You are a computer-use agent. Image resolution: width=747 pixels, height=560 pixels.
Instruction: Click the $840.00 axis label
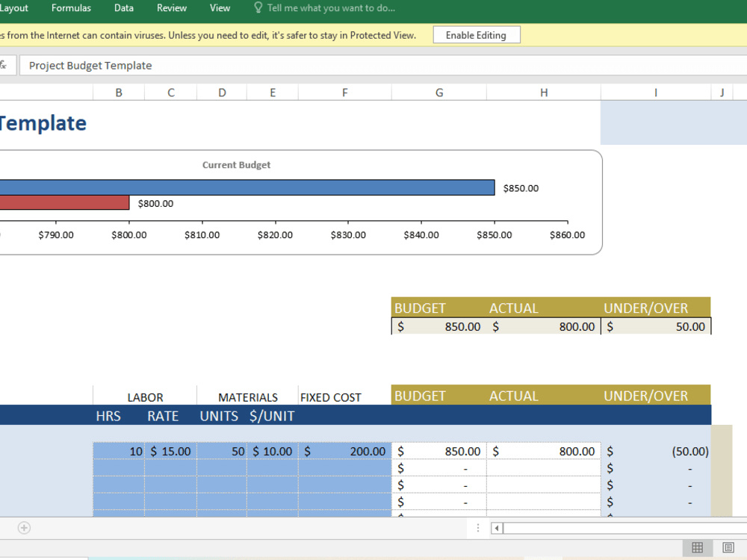(x=421, y=234)
